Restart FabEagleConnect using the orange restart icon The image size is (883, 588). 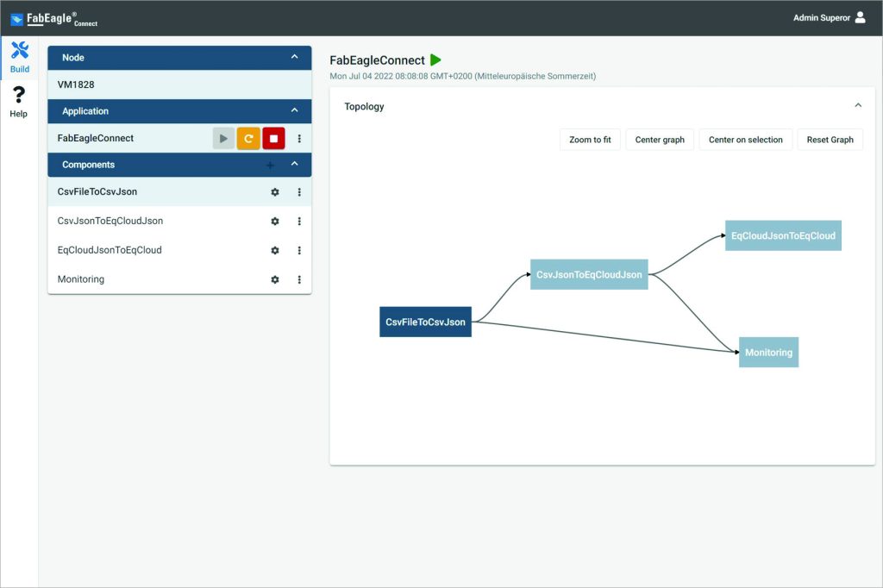tap(248, 138)
